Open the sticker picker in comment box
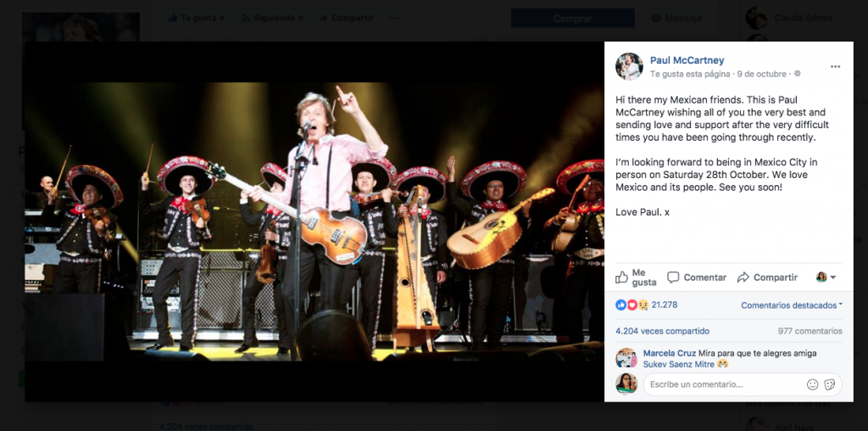The image size is (868, 431). tap(829, 384)
